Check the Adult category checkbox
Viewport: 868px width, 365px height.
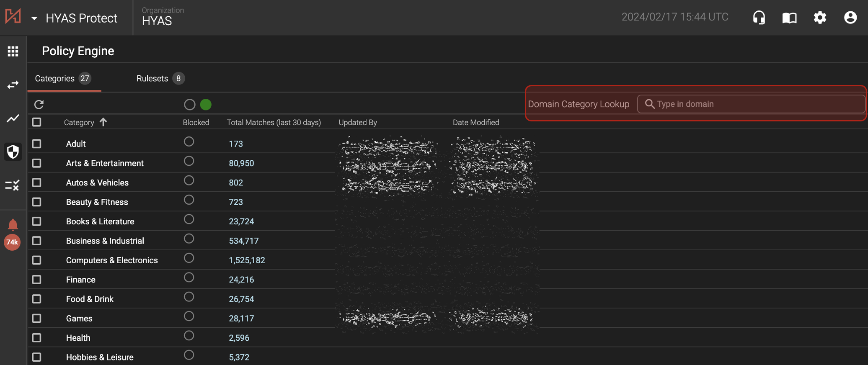point(37,144)
